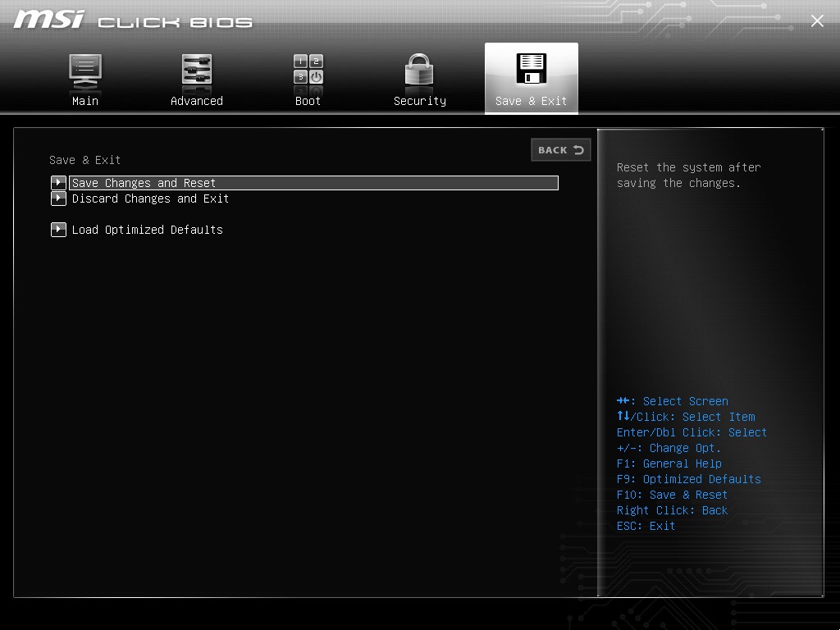Click arrow beside Discard Changes and Exit

[x=58, y=199]
